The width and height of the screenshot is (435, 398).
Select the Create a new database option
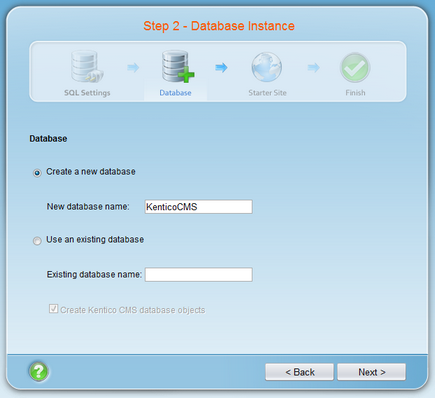click(37, 173)
